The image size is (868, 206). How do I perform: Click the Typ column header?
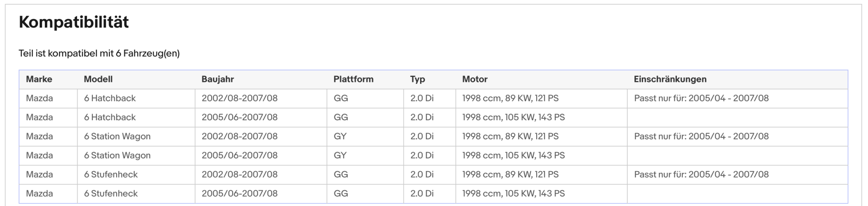pos(417,79)
